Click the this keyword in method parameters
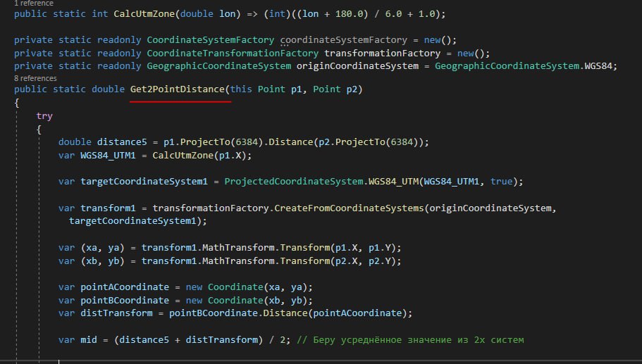This screenshot has height=364, width=642. (241, 89)
